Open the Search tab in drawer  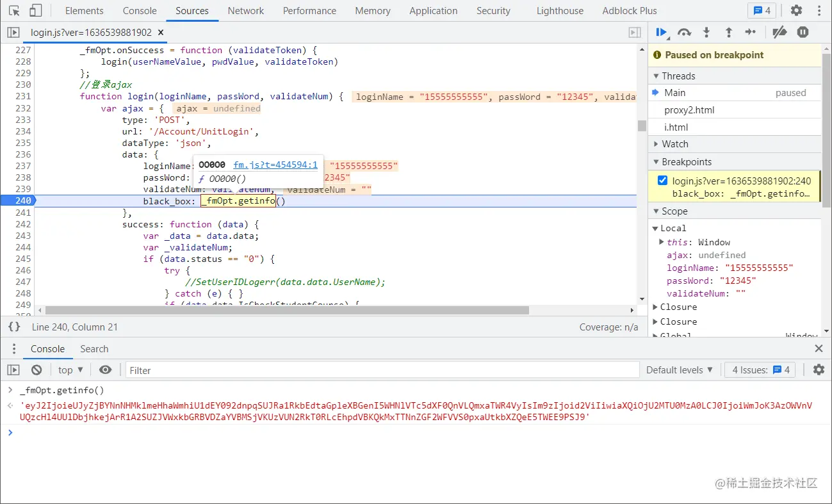coord(94,349)
